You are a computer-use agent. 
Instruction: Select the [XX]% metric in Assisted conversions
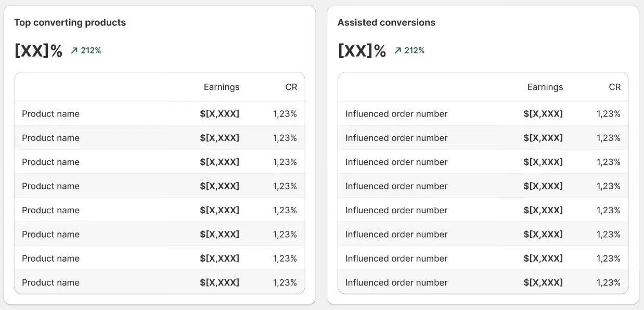click(x=362, y=50)
